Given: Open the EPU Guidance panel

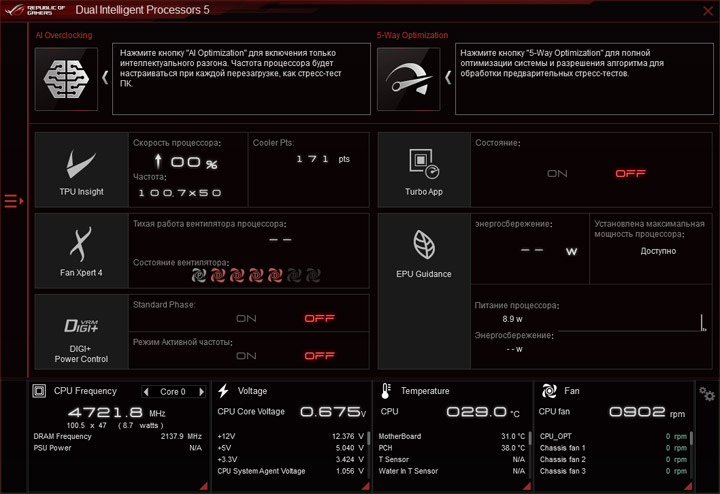Looking at the screenshot, I should pyautogui.click(x=424, y=291).
